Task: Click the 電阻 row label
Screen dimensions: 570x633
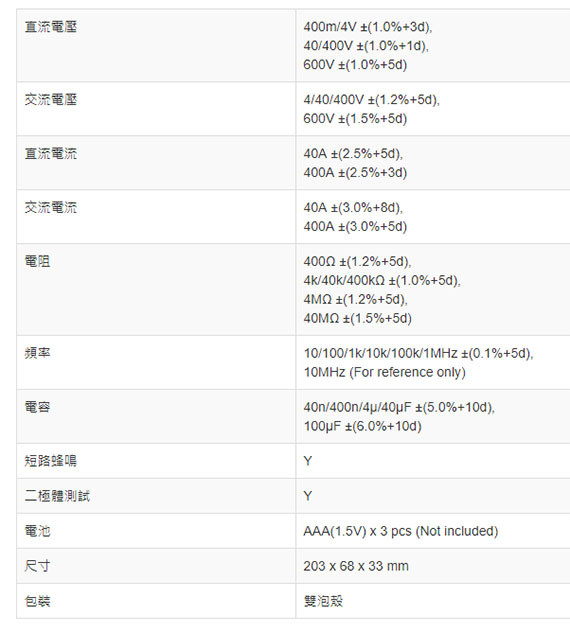Action: [38, 262]
